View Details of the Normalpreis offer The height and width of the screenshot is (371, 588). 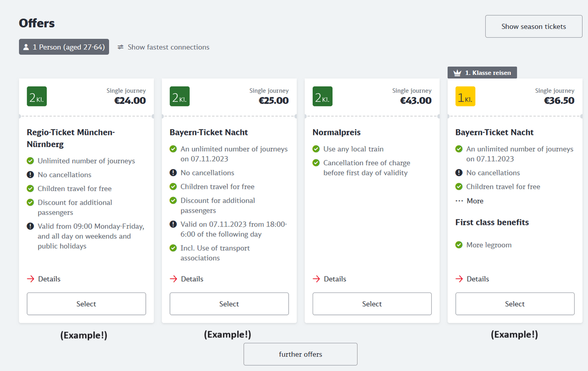coord(330,279)
